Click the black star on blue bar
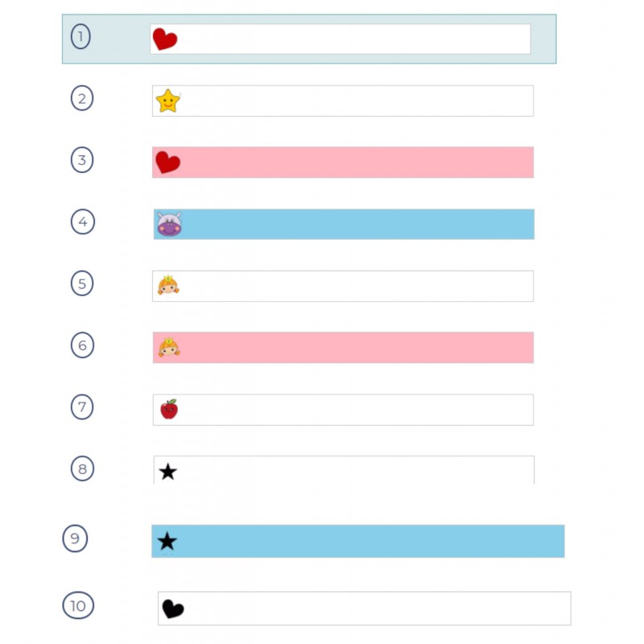Image resolution: width=644 pixels, height=644 pixels. click(x=167, y=541)
